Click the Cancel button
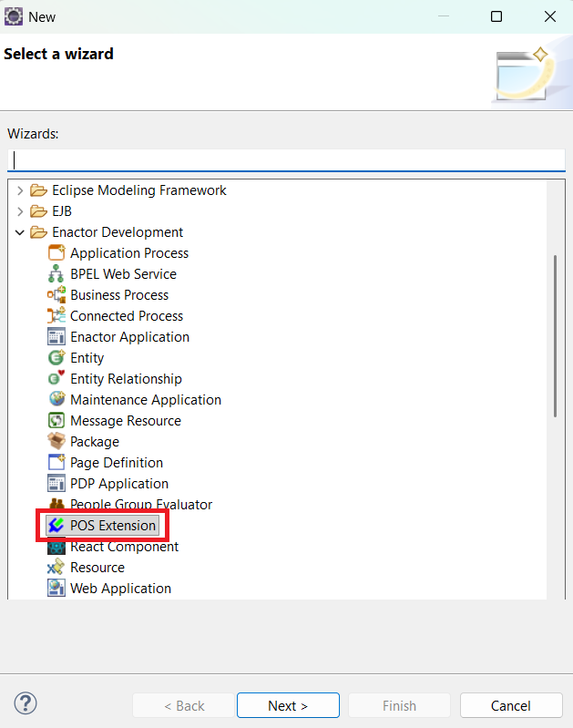The height and width of the screenshot is (728, 573). pyautogui.click(x=510, y=705)
